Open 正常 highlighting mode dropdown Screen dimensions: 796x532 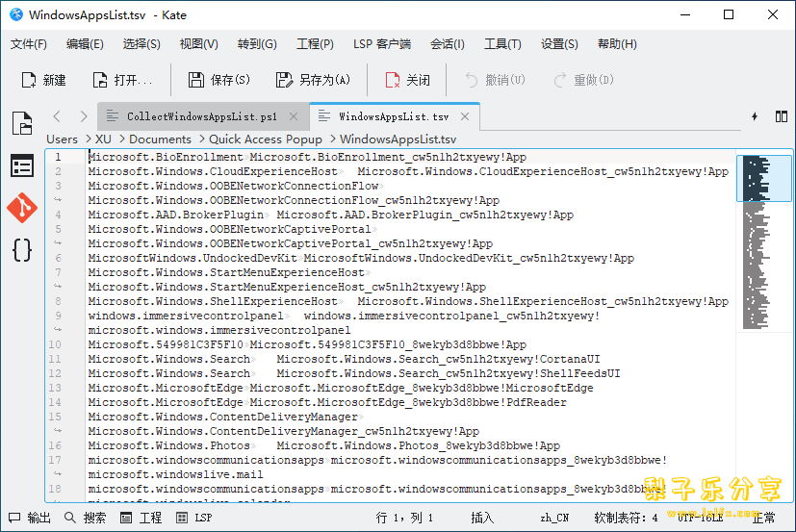point(763,518)
